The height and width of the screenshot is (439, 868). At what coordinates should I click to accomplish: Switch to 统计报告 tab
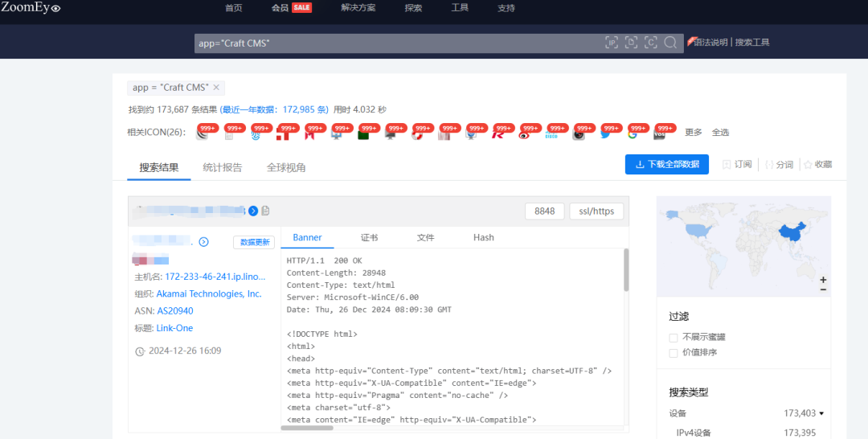point(222,167)
